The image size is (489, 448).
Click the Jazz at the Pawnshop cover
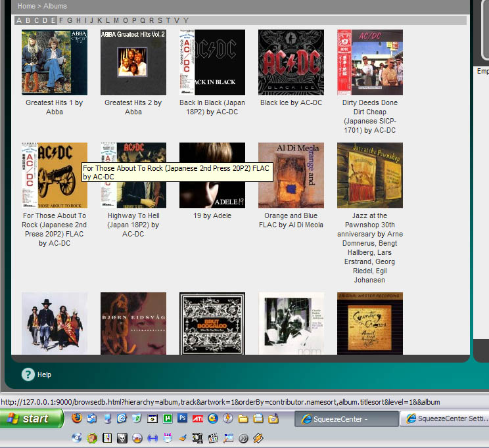click(x=370, y=175)
